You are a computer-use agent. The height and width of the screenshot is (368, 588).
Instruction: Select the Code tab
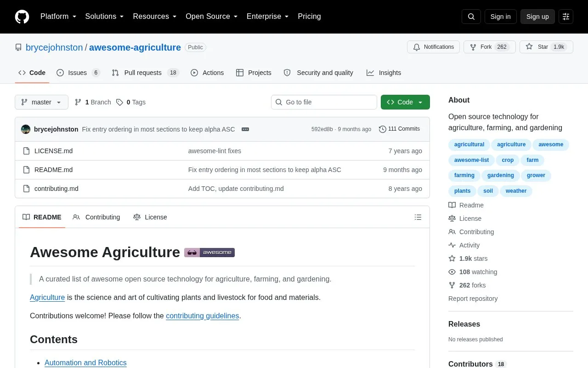(32, 73)
